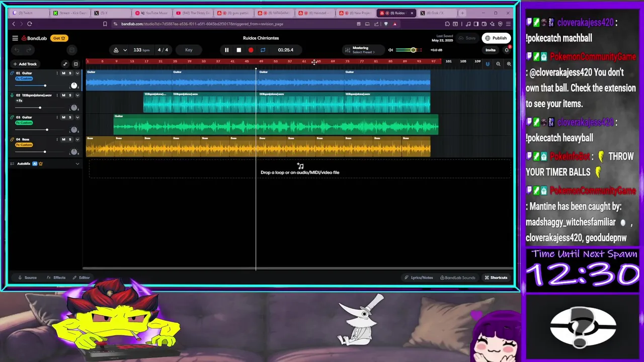
Task: Open the metronome options dropdown
Action: (x=125, y=50)
